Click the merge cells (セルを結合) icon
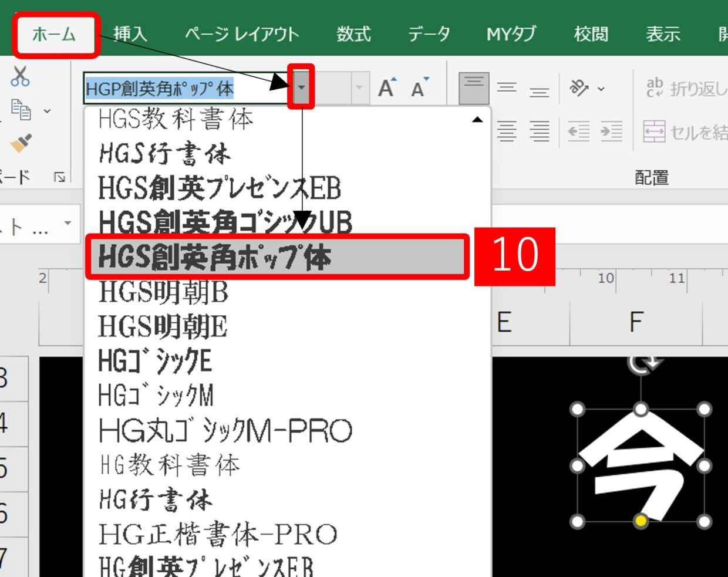This screenshot has height=577, width=728. coord(654,131)
